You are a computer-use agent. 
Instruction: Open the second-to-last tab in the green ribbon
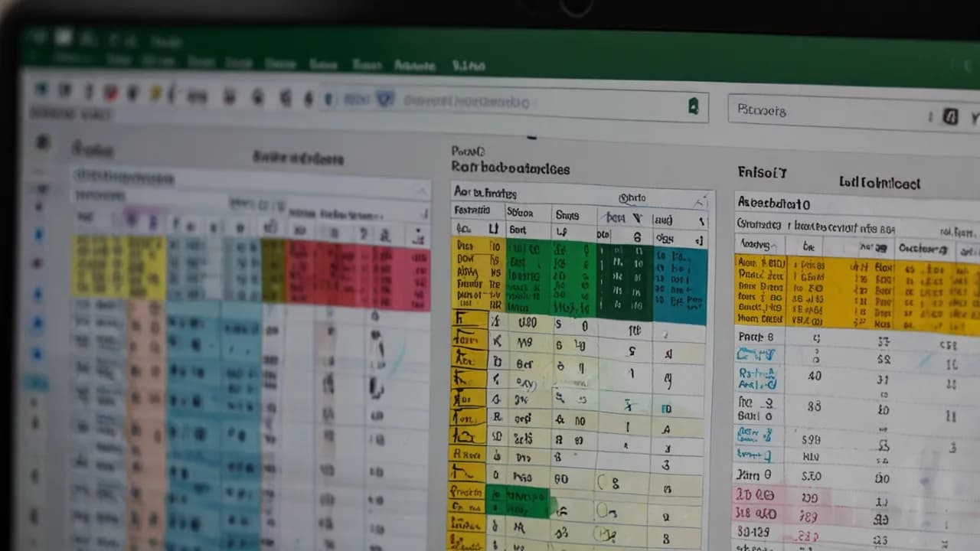click(414, 66)
